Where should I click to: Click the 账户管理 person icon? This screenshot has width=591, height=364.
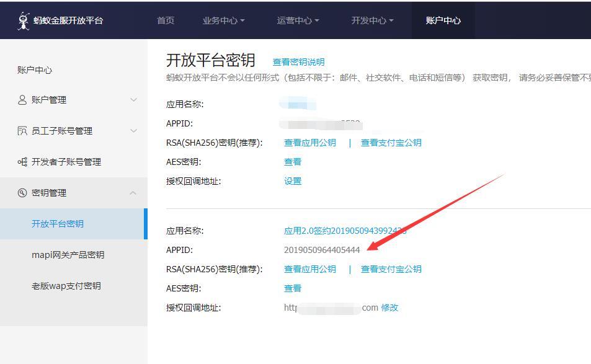click(x=22, y=100)
